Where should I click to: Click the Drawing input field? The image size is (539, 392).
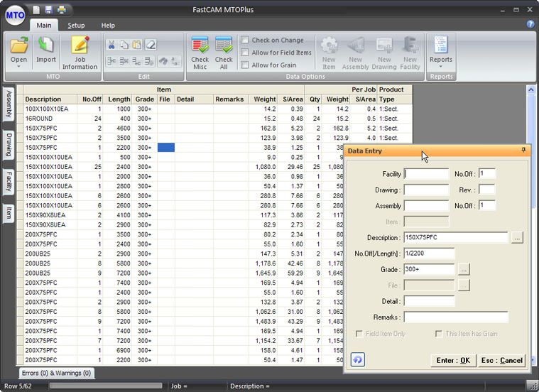(426, 190)
